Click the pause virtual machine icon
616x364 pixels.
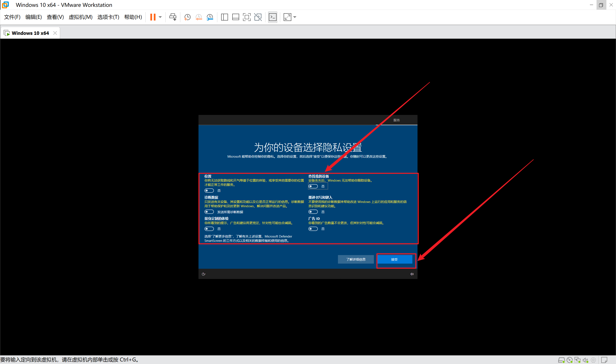pyautogui.click(x=153, y=17)
